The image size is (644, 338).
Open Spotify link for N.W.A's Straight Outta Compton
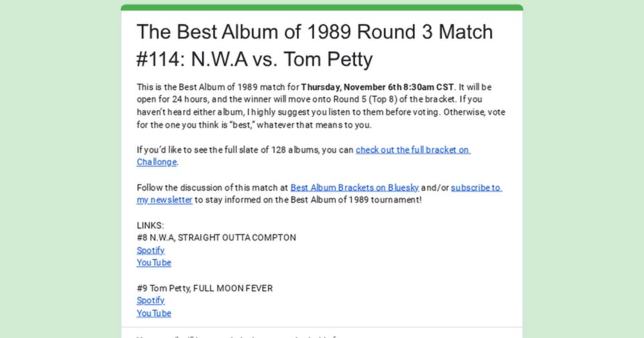pos(151,250)
